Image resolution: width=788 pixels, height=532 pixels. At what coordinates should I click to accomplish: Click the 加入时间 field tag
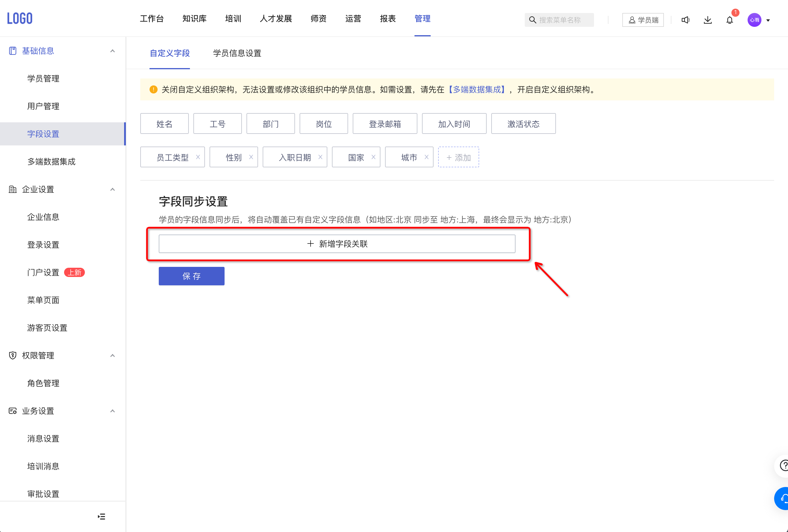tap(454, 124)
